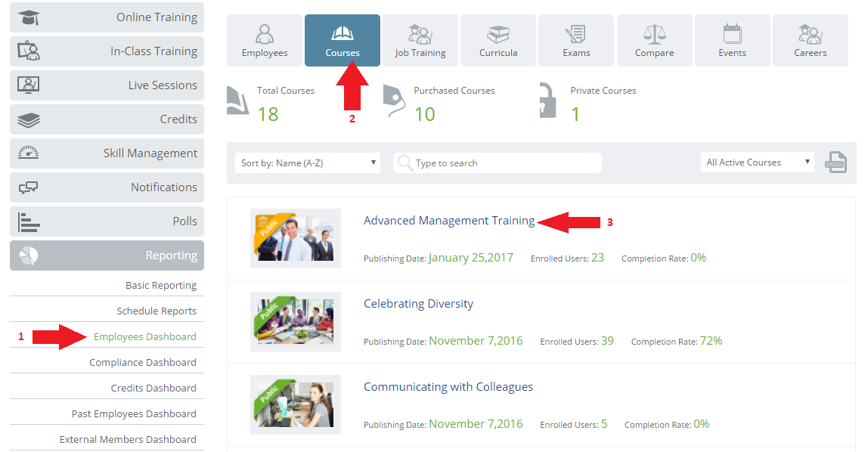
Task: Open the Compare tab
Action: (654, 40)
